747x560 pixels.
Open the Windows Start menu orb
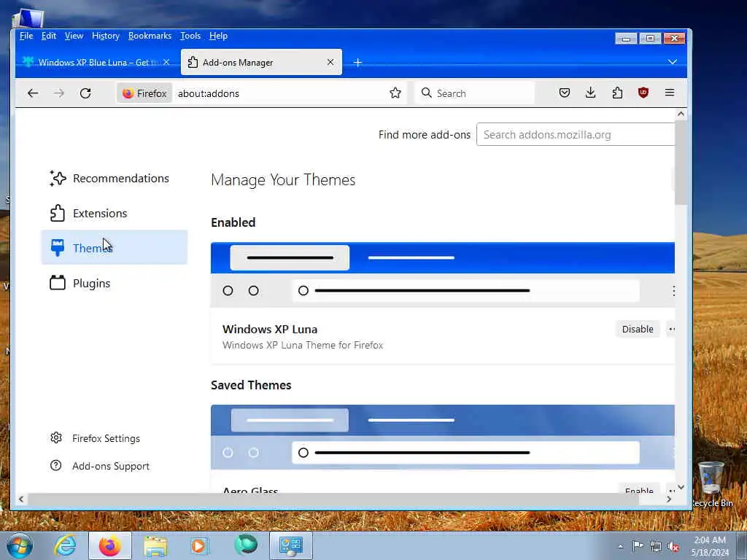coord(19,545)
